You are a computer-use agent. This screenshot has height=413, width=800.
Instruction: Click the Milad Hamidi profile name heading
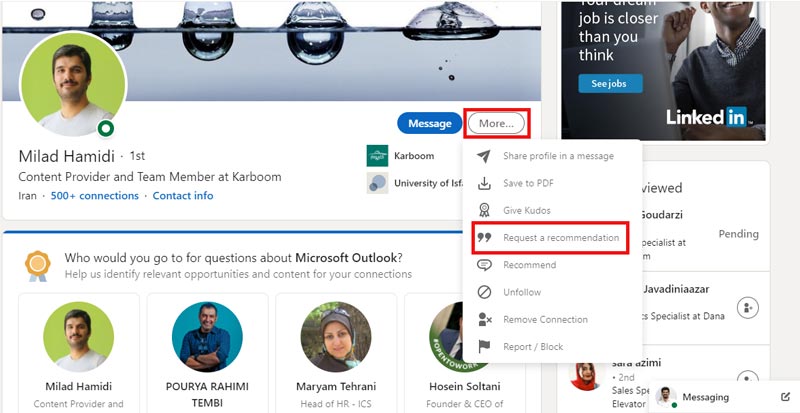pyautogui.click(x=66, y=156)
